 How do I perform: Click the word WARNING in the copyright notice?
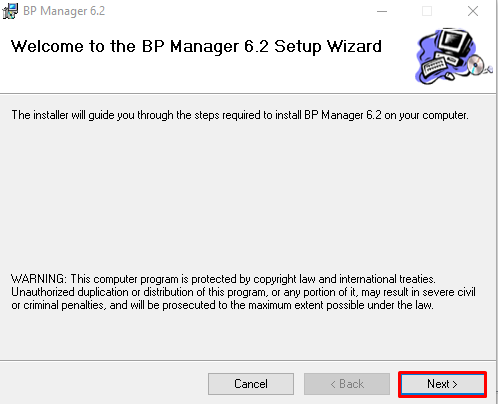[39, 279]
